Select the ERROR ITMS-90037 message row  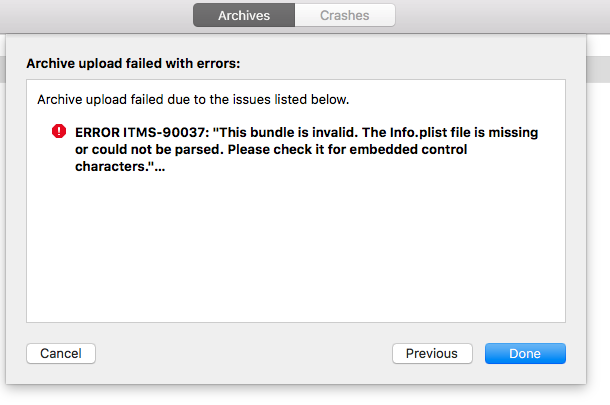(x=296, y=149)
